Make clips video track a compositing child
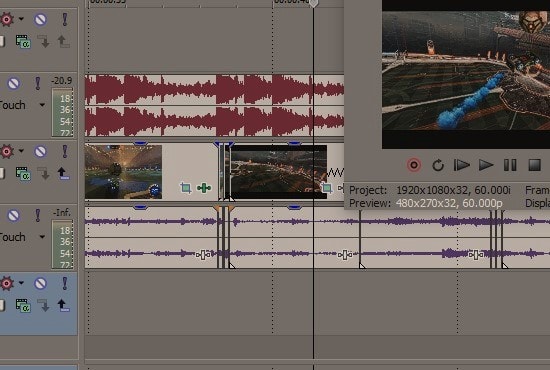The height and width of the screenshot is (370, 550). 43,174
